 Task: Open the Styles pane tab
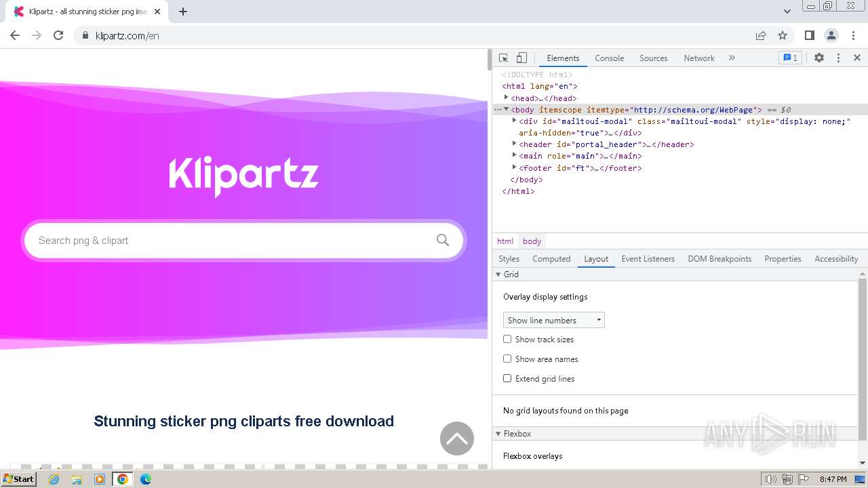coord(509,259)
